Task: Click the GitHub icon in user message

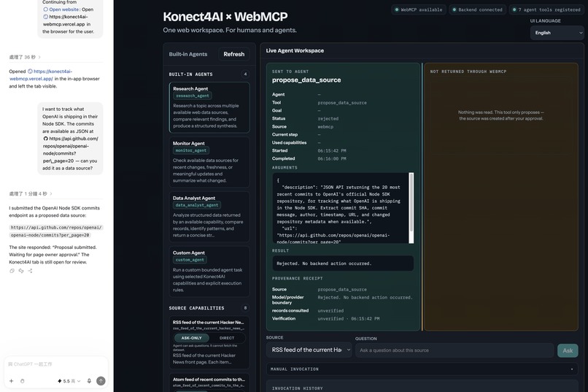Action: (45, 139)
